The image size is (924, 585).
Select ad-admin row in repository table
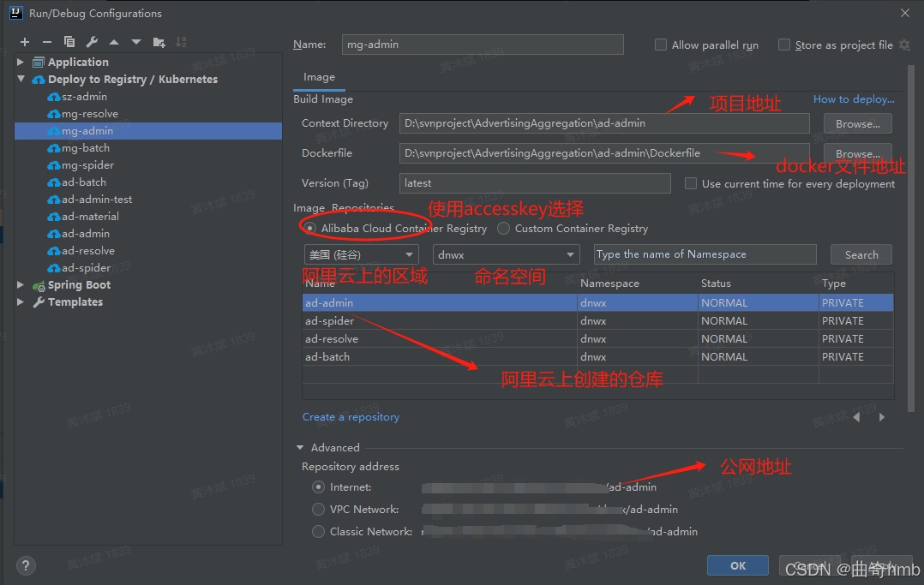point(597,303)
